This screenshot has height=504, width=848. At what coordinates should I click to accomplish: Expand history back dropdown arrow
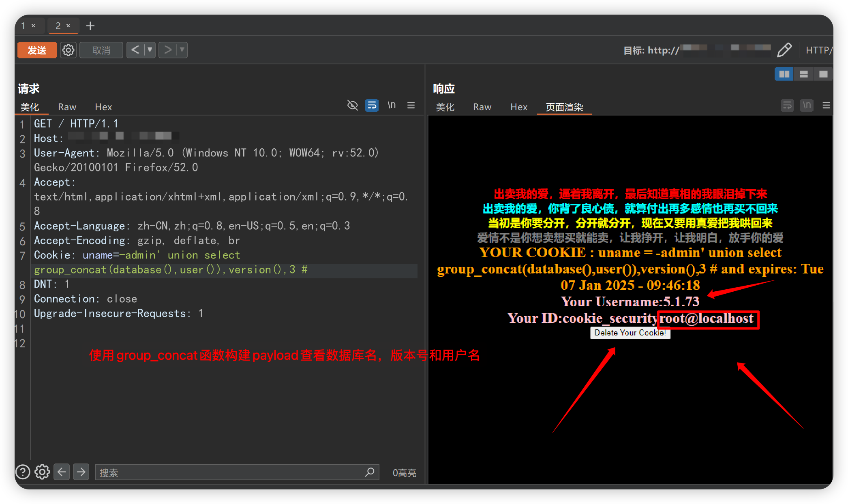150,50
